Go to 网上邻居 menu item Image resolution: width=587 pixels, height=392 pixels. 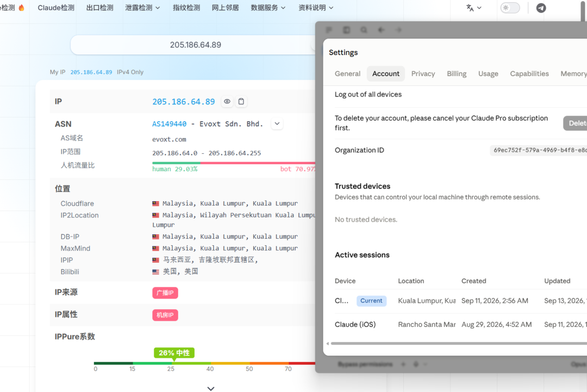[225, 8]
